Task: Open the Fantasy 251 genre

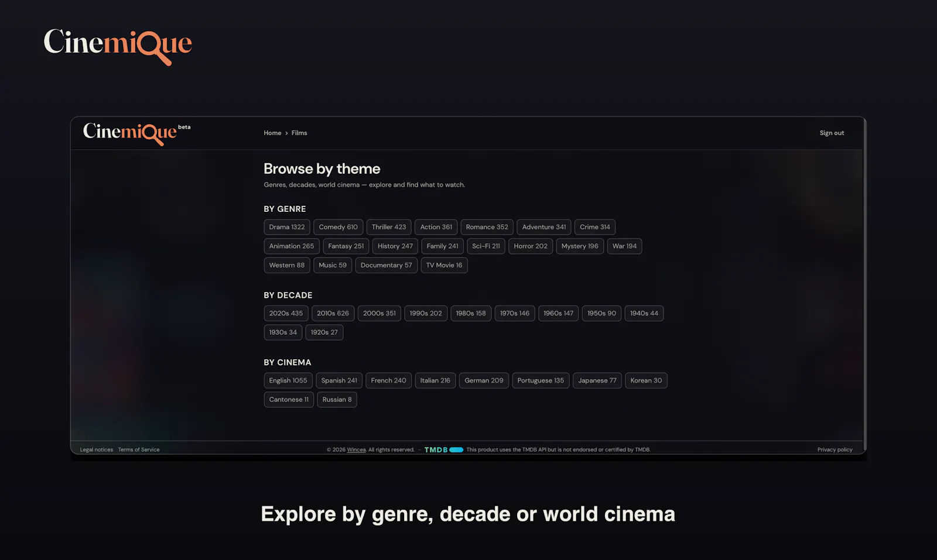Action: pos(346,246)
